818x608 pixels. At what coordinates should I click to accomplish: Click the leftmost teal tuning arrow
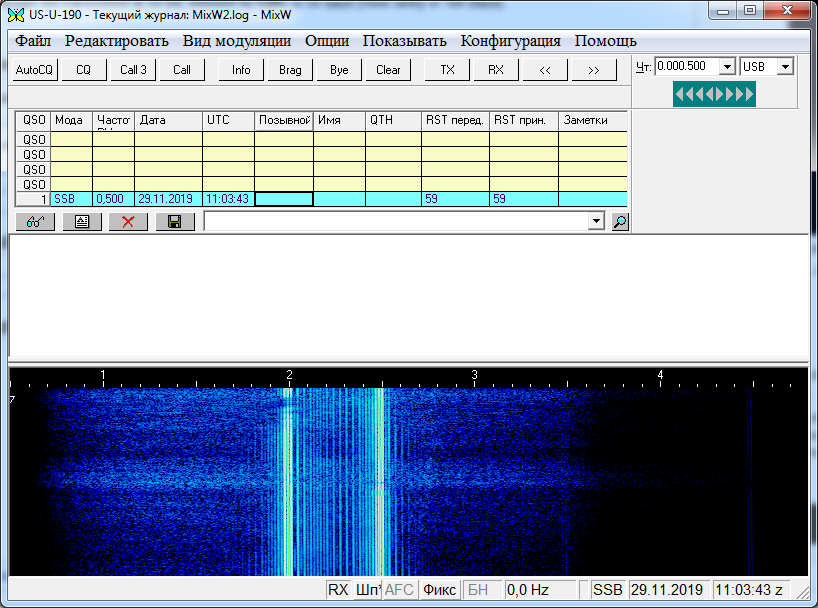(x=679, y=94)
